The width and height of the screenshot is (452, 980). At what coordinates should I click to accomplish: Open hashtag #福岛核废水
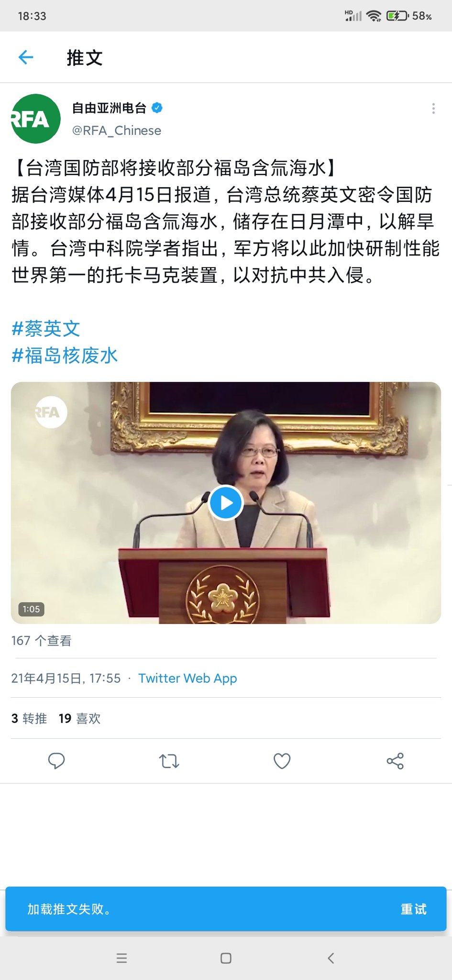(65, 356)
